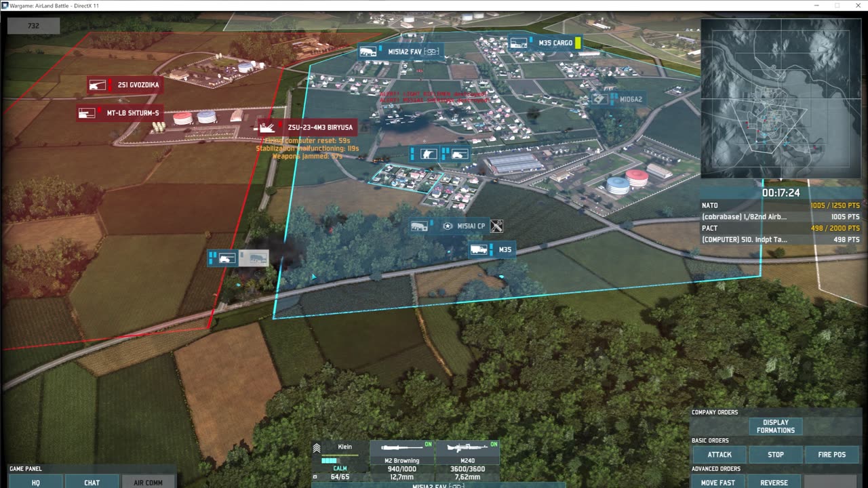The image size is (868, 488).
Task: Click the 2S1 GVOZDIKA name label
Action: click(138, 85)
